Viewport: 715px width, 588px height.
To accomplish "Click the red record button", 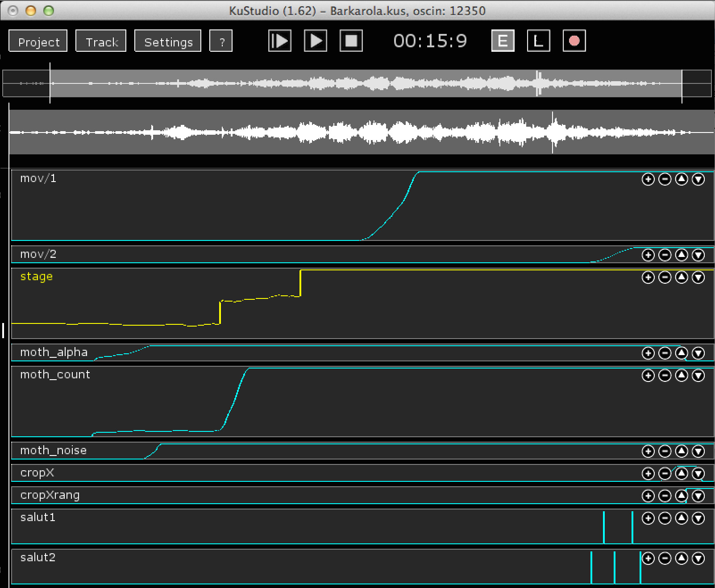I will tap(574, 41).
